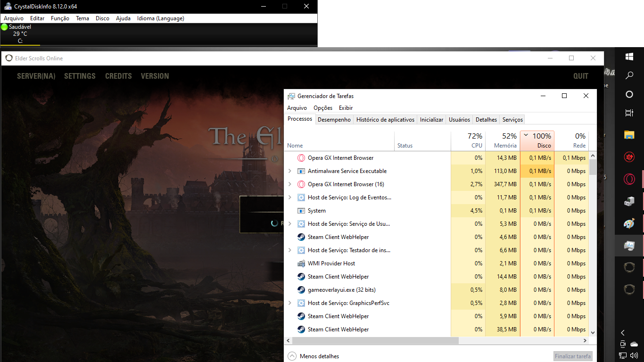Screen dimensions: 644x362
Task: Open SERVER(NA) in the Elder Scrolls Online launcher
Action: pyautogui.click(x=36, y=76)
